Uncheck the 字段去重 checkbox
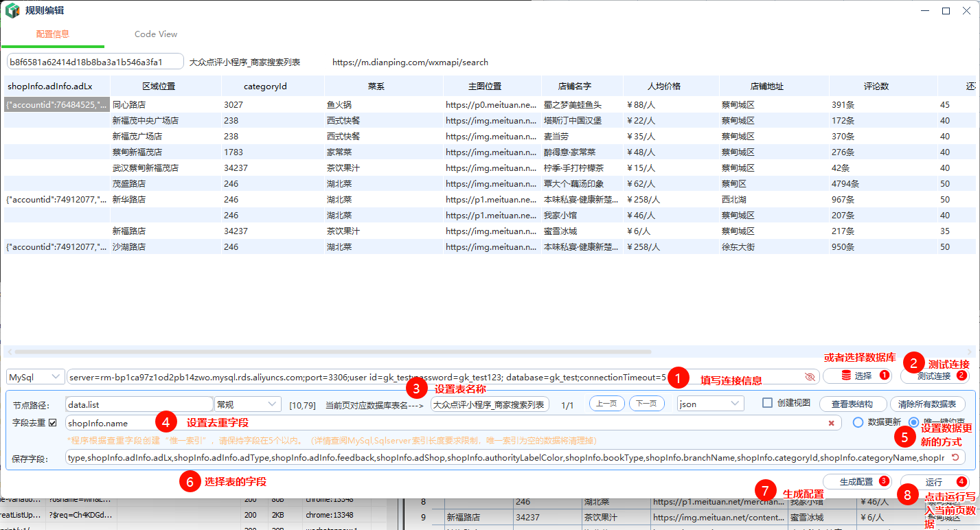Viewport: 980px width, 530px height. 53,422
